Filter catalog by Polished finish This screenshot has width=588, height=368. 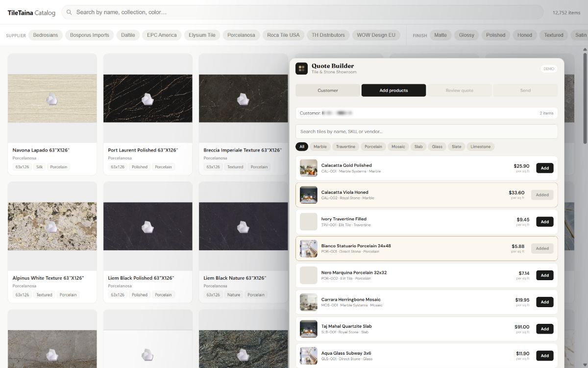coord(496,35)
